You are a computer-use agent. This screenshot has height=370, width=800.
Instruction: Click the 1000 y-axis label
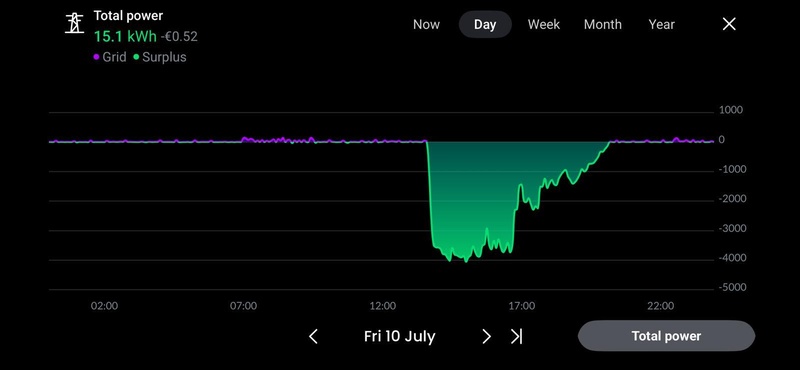click(731, 110)
